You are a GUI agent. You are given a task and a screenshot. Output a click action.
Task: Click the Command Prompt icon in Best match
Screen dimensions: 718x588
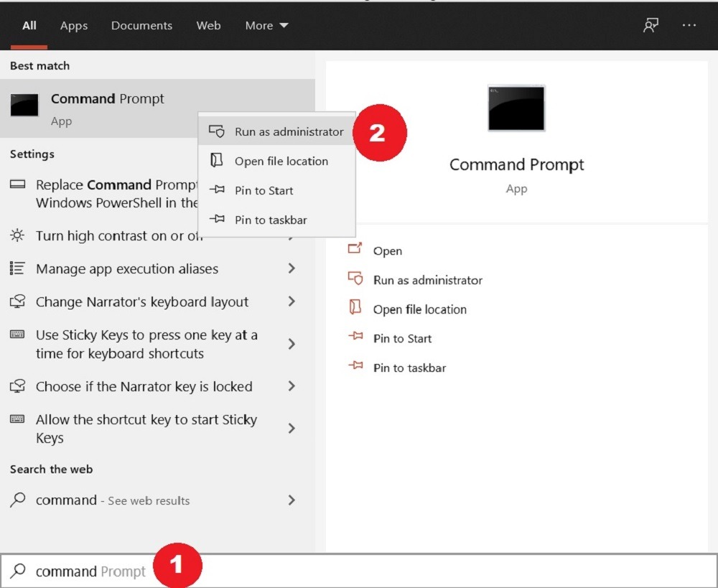click(x=24, y=106)
